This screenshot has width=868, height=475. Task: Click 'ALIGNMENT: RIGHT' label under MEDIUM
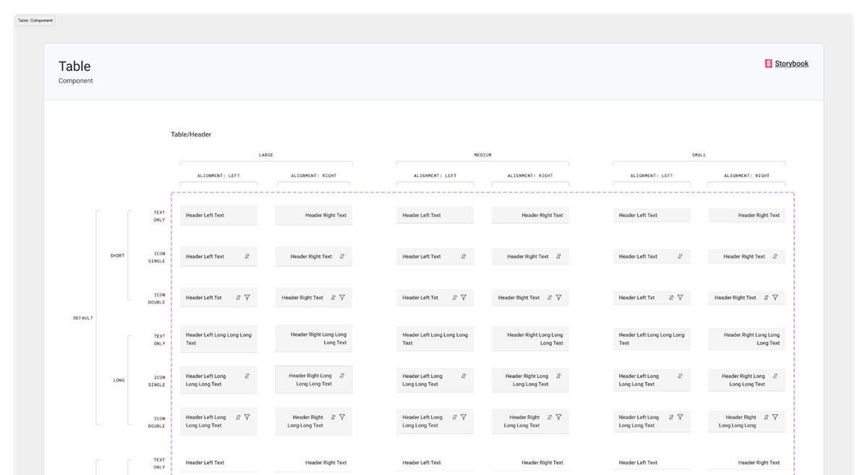click(x=530, y=176)
